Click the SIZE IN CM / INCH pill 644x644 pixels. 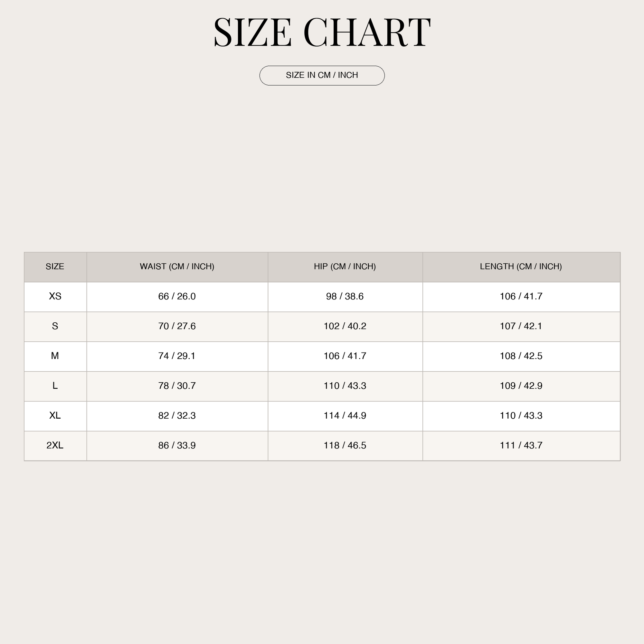pos(322,76)
